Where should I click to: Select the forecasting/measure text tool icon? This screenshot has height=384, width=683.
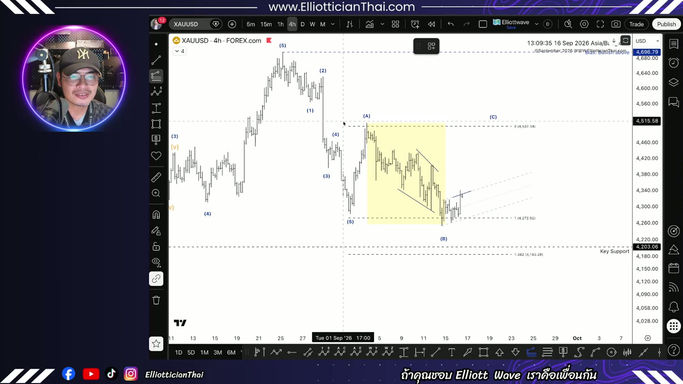point(156,108)
